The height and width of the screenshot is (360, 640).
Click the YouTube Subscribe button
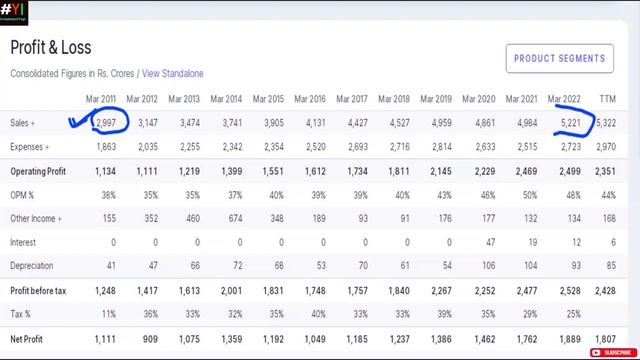click(x=613, y=352)
